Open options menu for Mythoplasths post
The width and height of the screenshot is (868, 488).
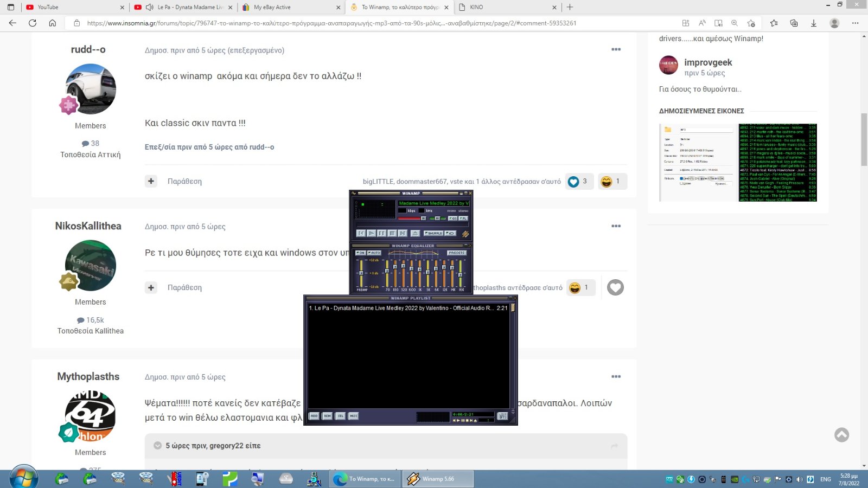(x=616, y=376)
